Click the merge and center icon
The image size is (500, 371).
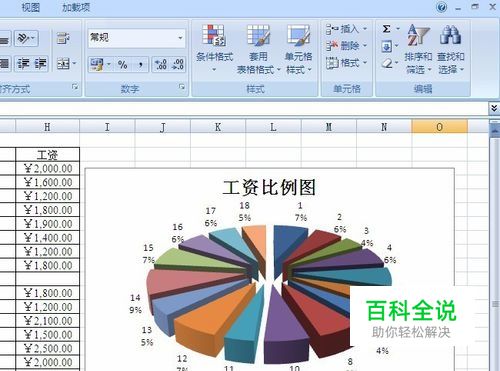(x=63, y=63)
